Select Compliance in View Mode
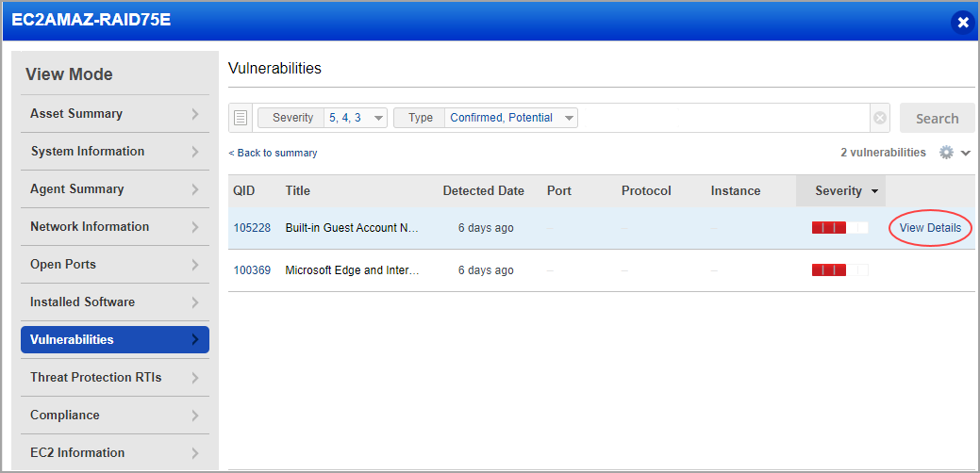The image size is (980, 473). 115,415
